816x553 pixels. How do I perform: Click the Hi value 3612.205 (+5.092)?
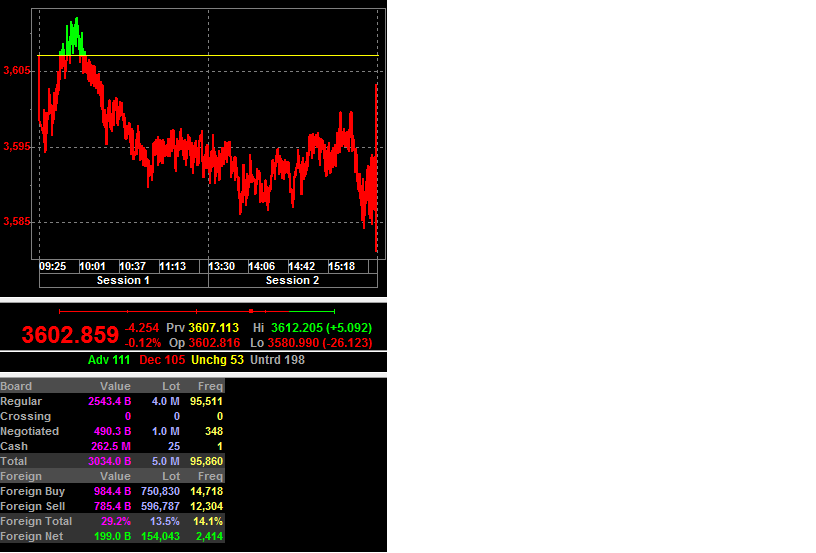point(321,328)
